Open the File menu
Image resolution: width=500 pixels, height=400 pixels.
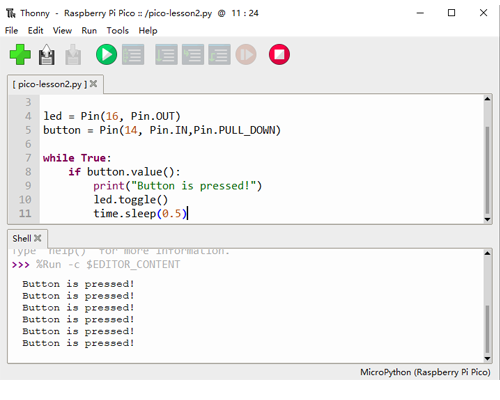[11, 31]
